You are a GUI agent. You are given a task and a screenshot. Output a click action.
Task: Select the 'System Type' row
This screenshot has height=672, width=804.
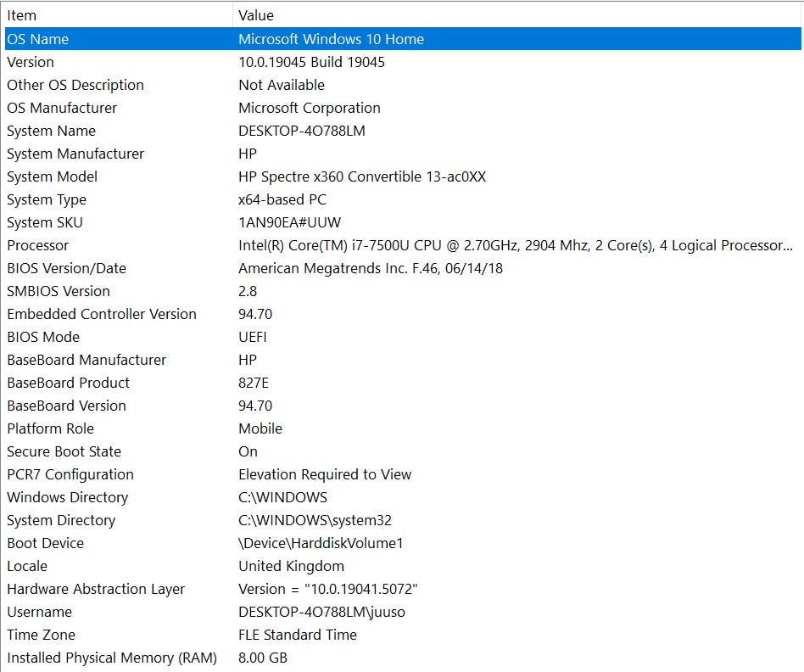pyautogui.click(x=47, y=199)
